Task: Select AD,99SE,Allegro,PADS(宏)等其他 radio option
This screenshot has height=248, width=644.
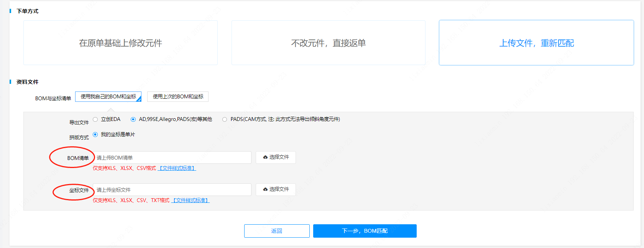Action: (x=133, y=119)
